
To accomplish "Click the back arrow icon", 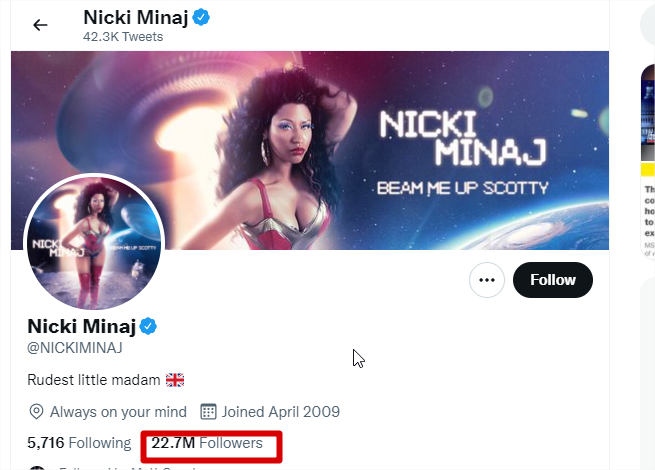I will [x=40, y=25].
